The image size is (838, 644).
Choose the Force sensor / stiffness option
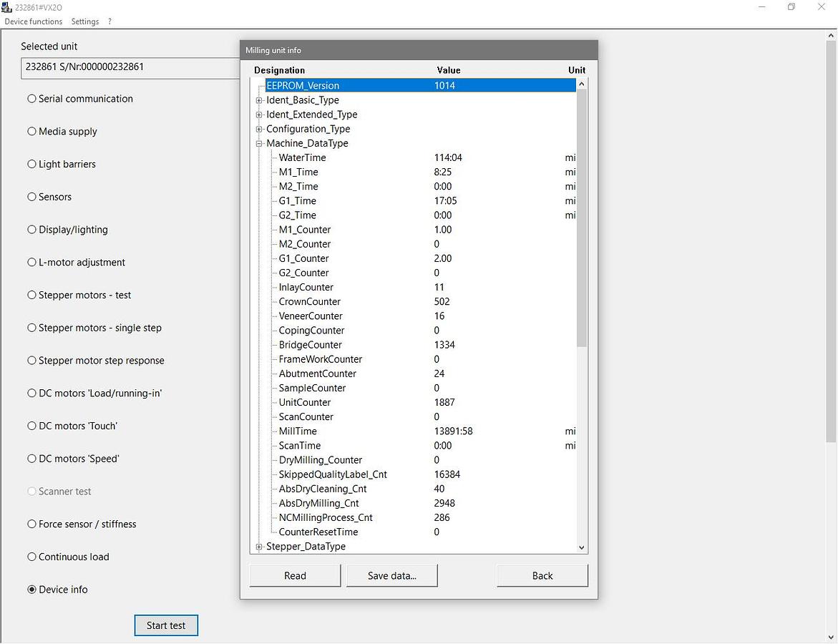32,525
